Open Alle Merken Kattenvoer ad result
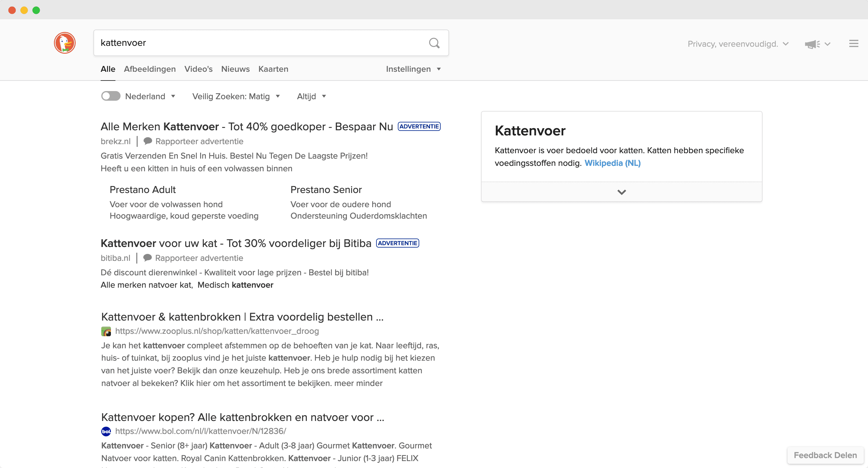 coord(247,126)
